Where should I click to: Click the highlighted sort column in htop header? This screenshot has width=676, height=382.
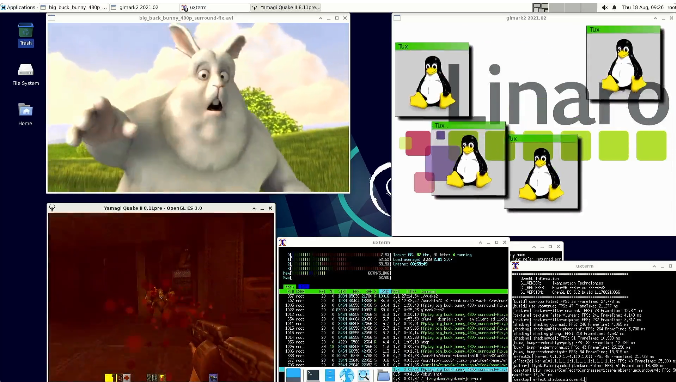(385, 292)
